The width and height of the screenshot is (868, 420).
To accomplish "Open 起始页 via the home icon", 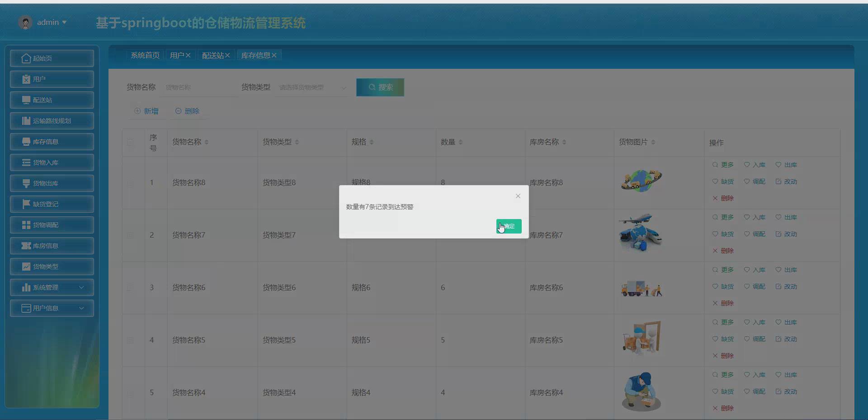I will pyautogui.click(x=26, y=58).
